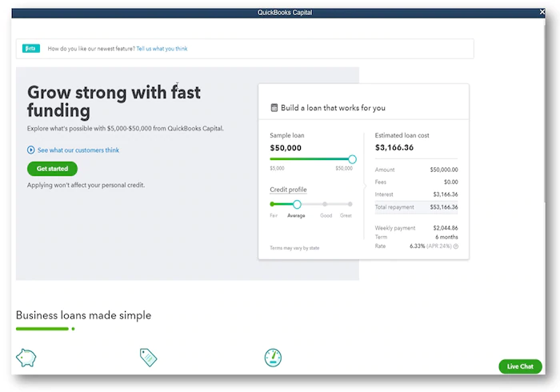This screenshot has width=560, height=392.
Task: Click the Credit profile label
Action: point(288,190)
